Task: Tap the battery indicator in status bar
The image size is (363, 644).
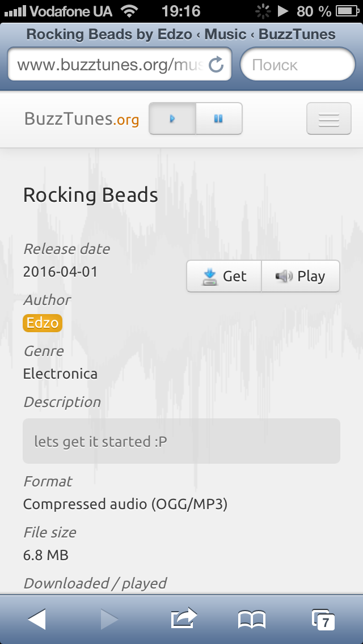Action: pyautogui.click(x=347, y=11)
